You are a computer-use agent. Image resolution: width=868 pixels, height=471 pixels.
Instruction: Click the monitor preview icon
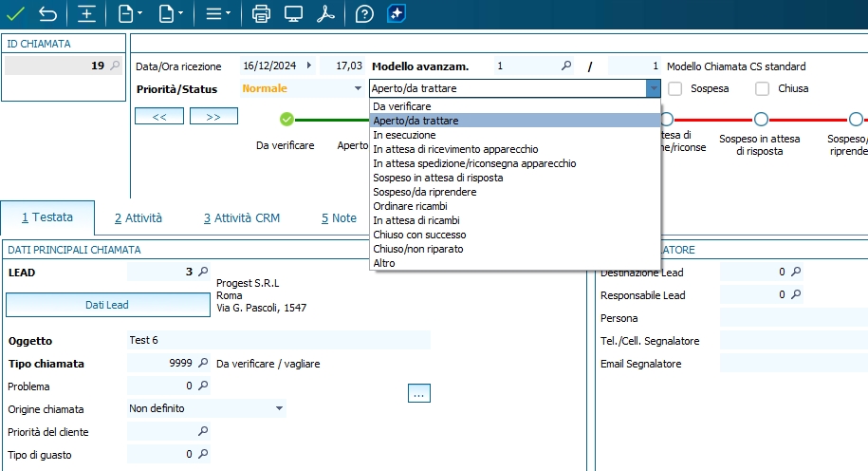coord(293,14)
